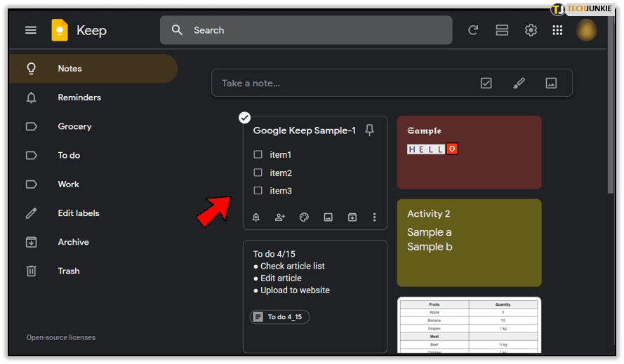Open Reminders in the sidebar
The height and width of the screenshot is (364, 624).
[x=79, y=97]
